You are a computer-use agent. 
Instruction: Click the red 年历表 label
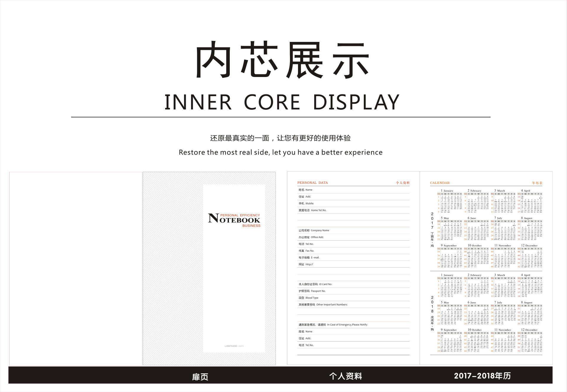(x=537, y=183)
